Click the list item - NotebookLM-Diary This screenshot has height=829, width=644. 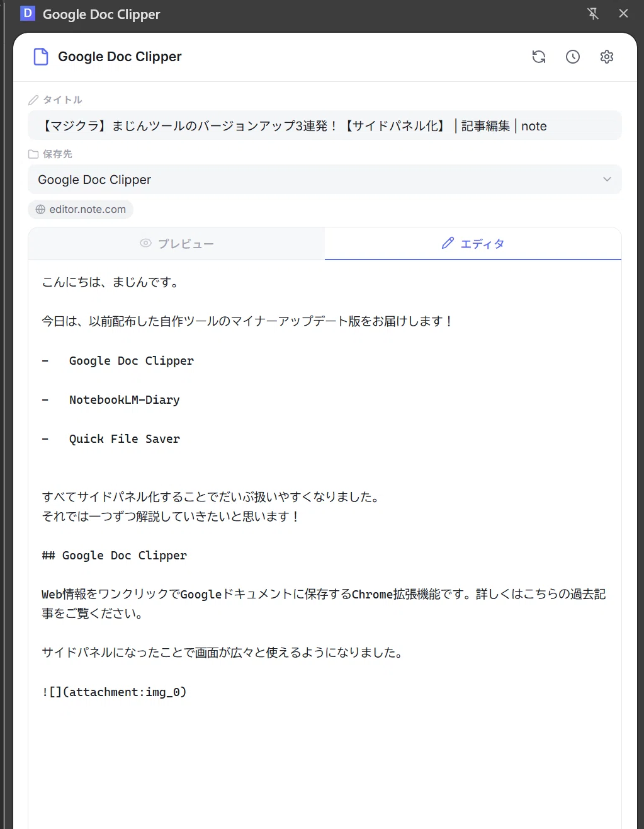click(111, 400)
